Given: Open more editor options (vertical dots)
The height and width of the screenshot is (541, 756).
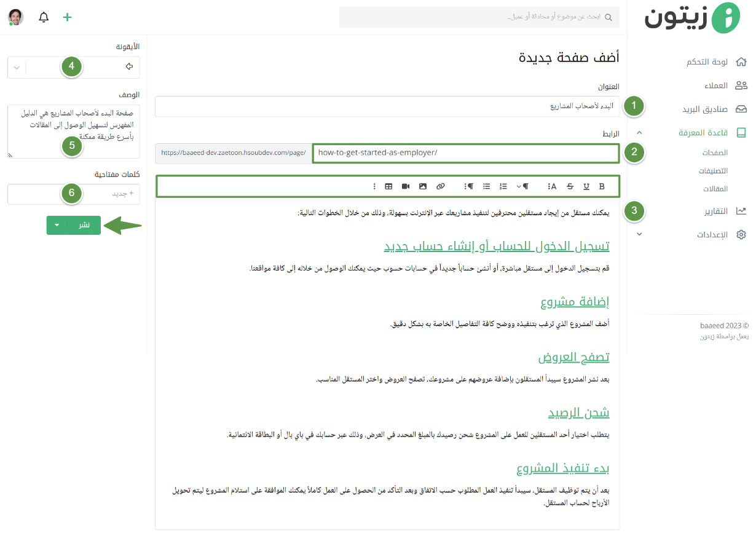Looking at the screenshot, I should [374, 186].
